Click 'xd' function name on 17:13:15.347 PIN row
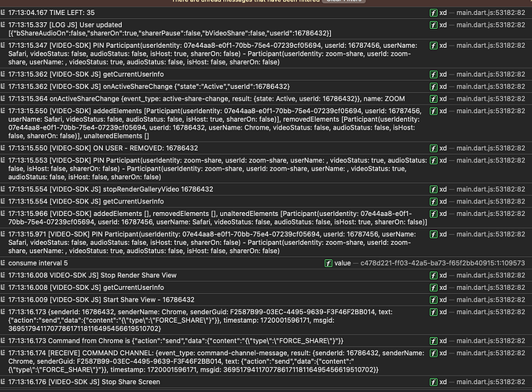Image resolution: width=532 pixels, height=392 pixels. tap(443, 46)
